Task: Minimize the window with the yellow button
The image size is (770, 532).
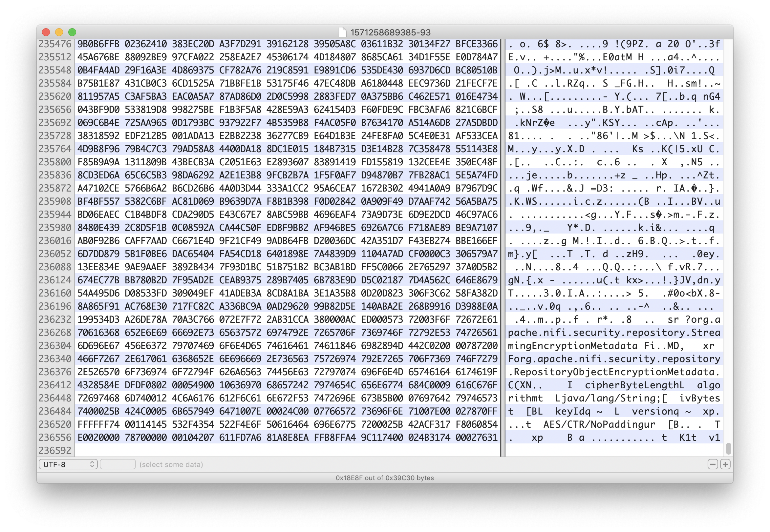Action: pyautogui.click(x=59, y=32)
